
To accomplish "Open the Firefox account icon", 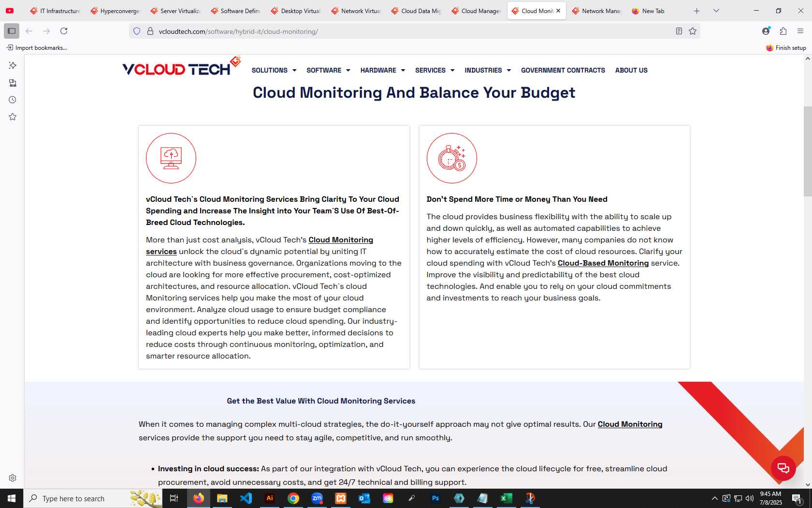I will coord(766,31).
